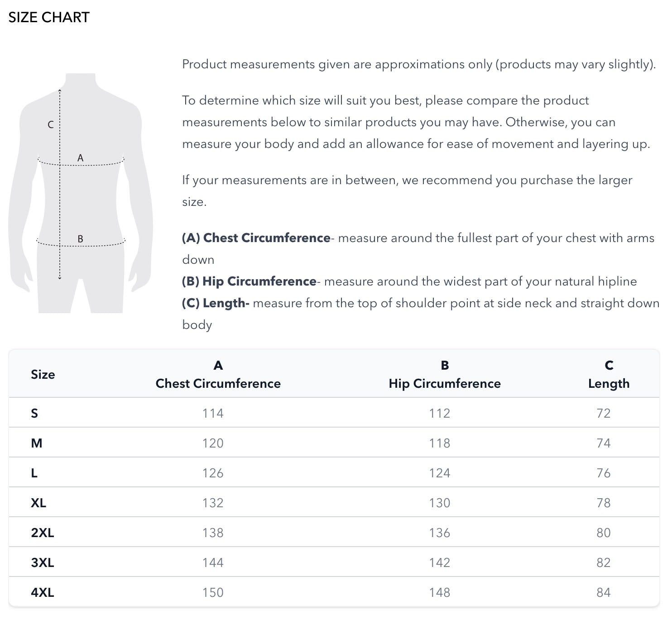This screenshot has width=672, height=619.
Task: Click label C on the length line
Action: click(51, 124)
